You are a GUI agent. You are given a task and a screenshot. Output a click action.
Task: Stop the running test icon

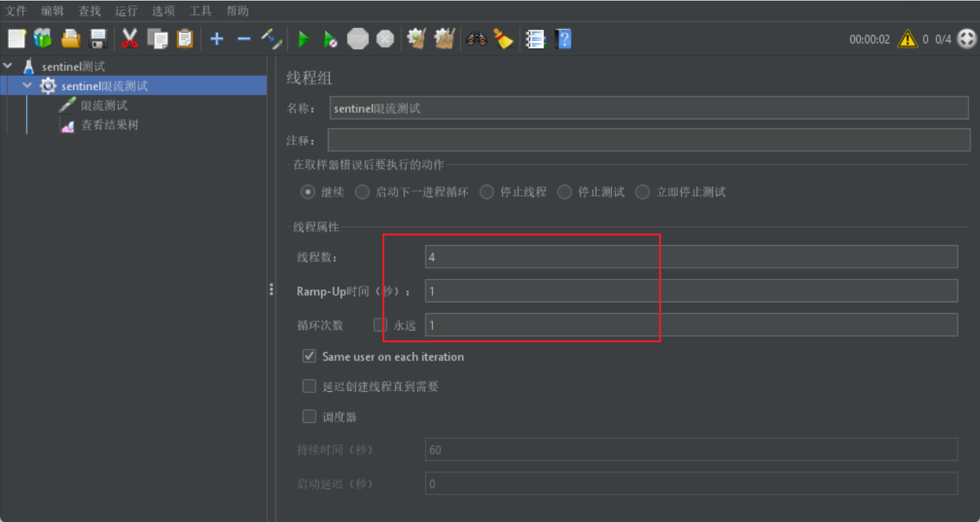click(358, 39)
